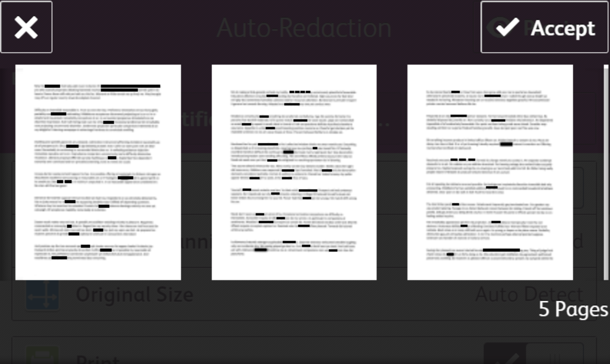Image resolution: width=610 pixels, height=364 pixels.
Task: Open the second redacted page thumbnail
Action: pos(294,172)
